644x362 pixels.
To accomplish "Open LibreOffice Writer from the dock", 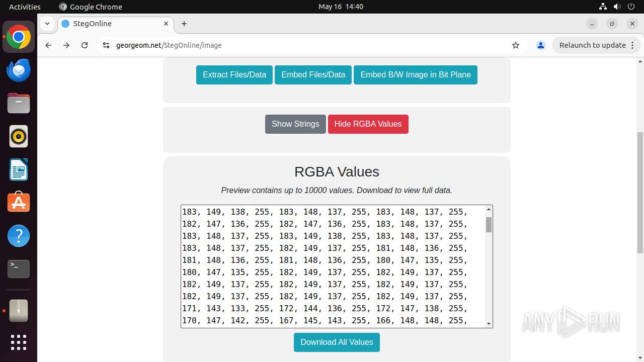I will click(x=19, y=169).
